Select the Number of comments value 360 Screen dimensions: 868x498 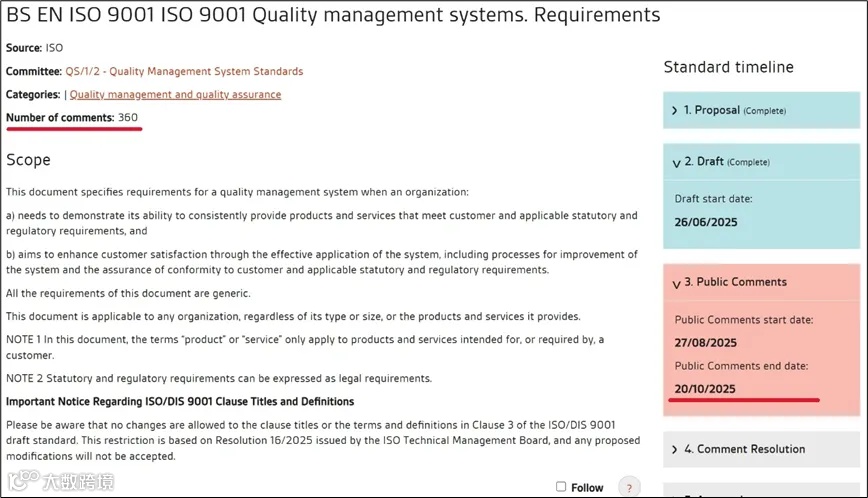point(128,117)
